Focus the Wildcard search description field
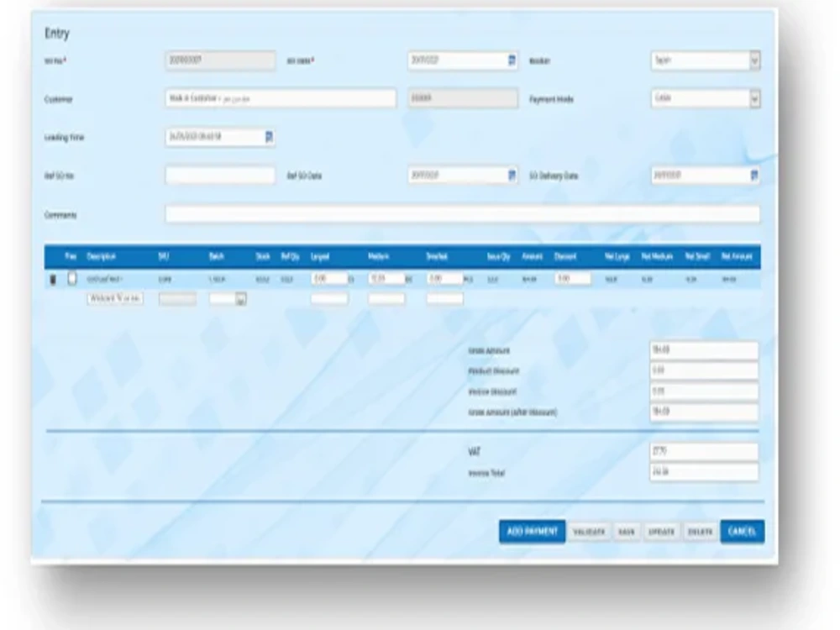Screen dimensions: 840x630 pyautogui.click(x=114, y=298)
